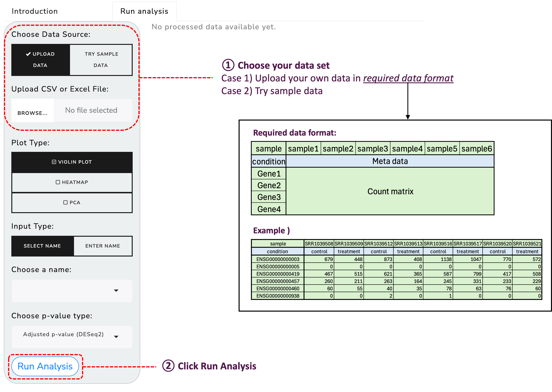Screen dimensions: 552x392
Task: Switch input type to Enter Name
Action: point(103,246)
